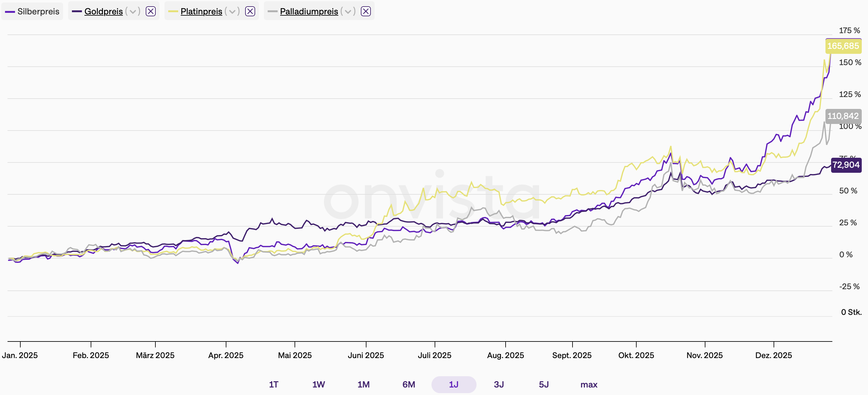Select the 1W time range

pyautogui.click(x=318, y=385)
